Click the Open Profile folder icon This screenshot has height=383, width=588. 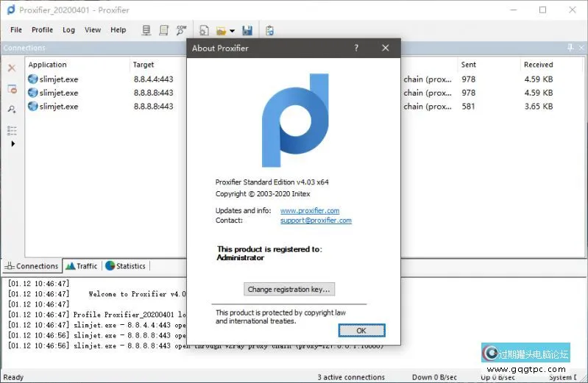[221, 30]
